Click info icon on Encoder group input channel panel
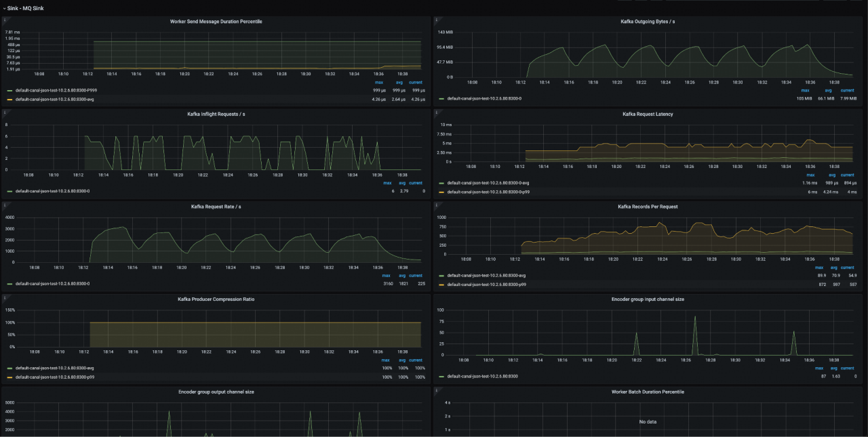This screenshot has width=868, height=437. [x=437, y=297]
